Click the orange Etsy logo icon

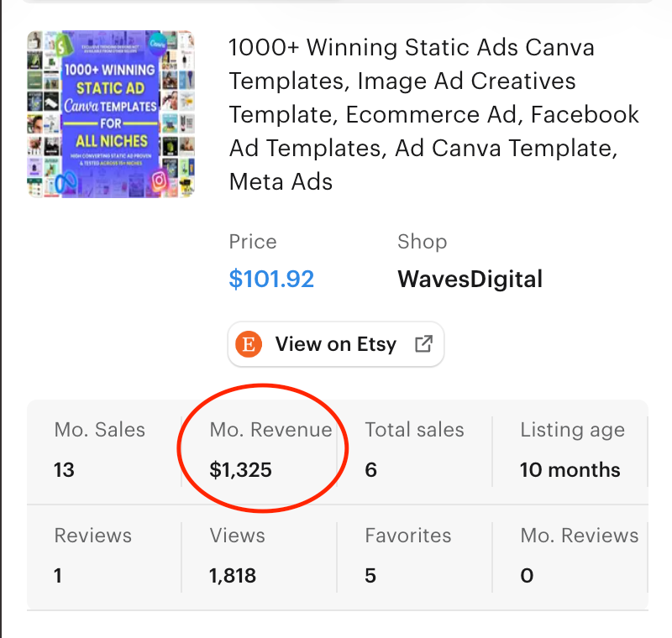248,344
